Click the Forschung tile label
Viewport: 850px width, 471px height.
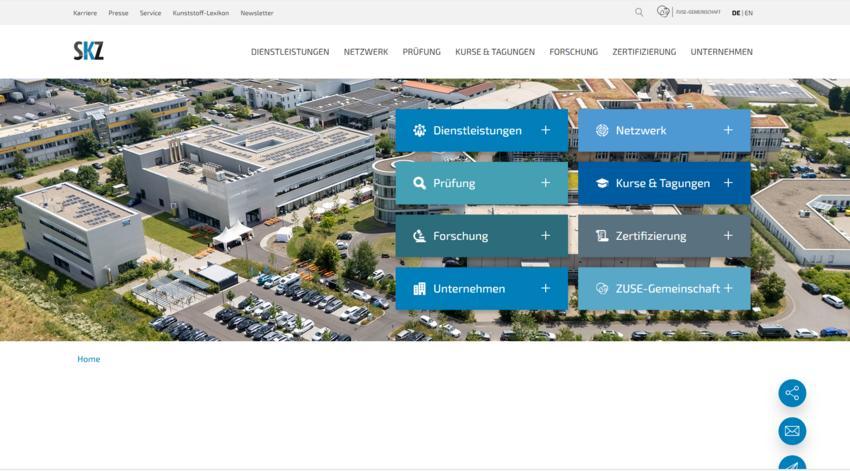tap(460, 236)
